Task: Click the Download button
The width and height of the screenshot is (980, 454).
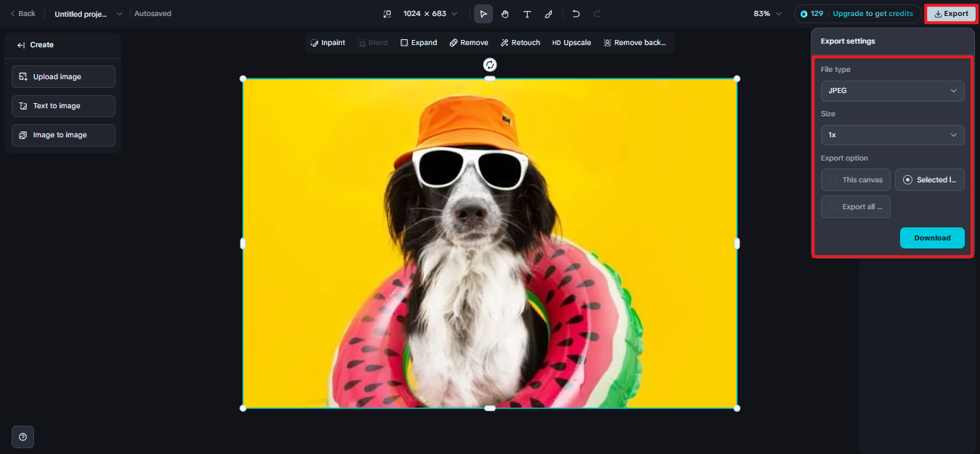Action: pyautogui.click(x=932, y=238)
